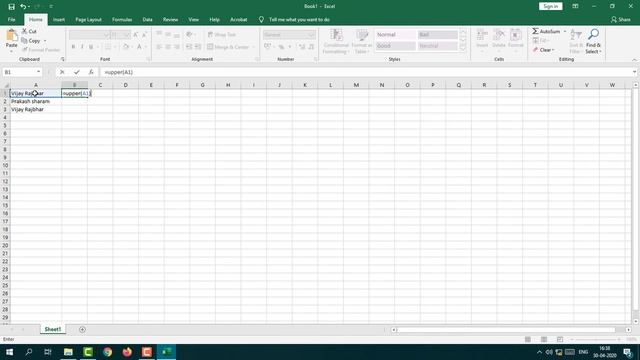Click the Undo arrow icon
Image resolution: width=640 pixels, height=360 pixels.
[x=23, y=7]
